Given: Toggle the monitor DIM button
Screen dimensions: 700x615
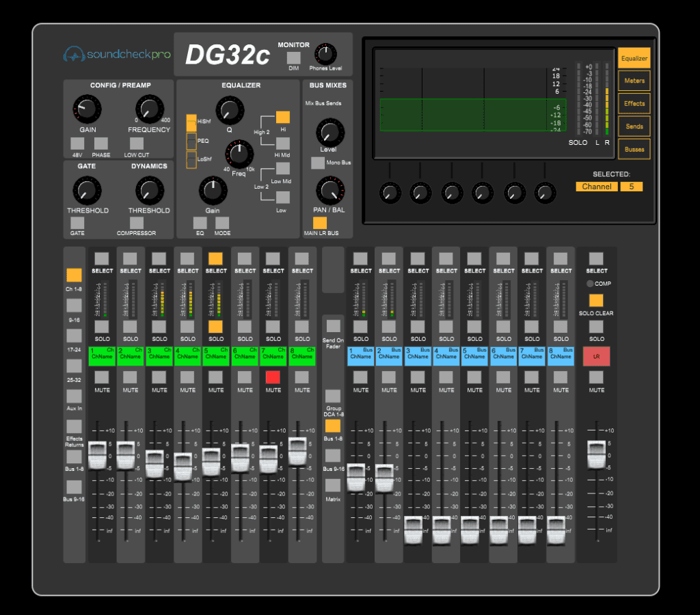Looking at the screenshot, I should pos(294,58).
